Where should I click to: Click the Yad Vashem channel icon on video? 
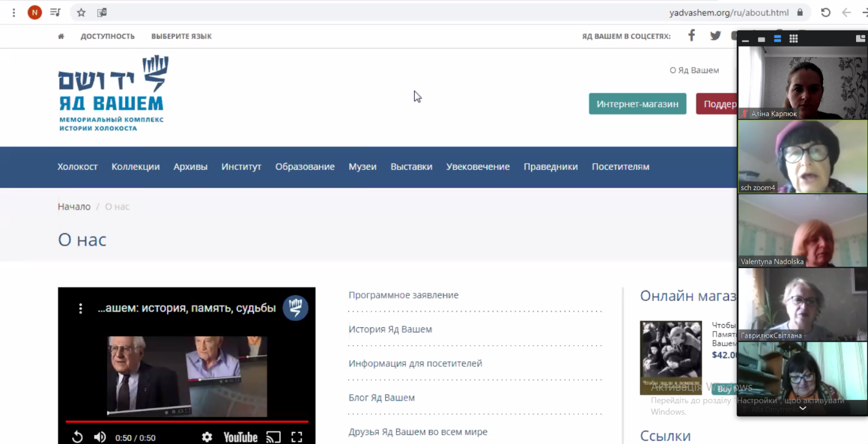295,308
